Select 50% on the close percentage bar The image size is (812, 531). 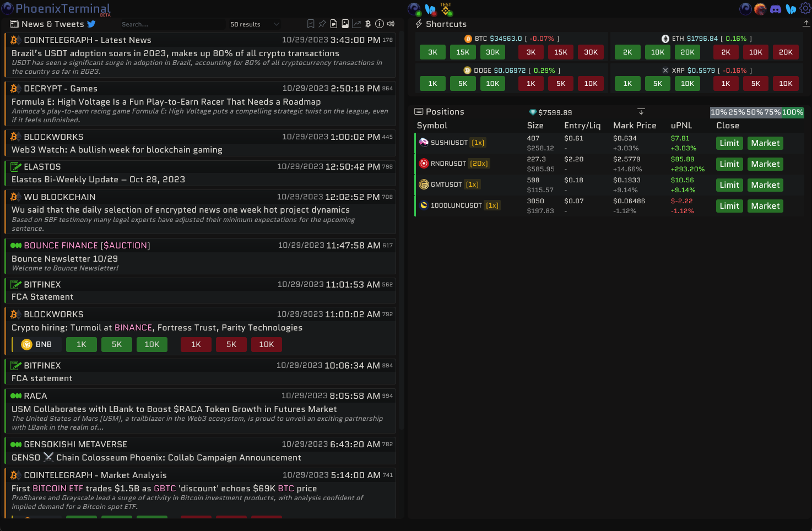click(x=755, y=112)
